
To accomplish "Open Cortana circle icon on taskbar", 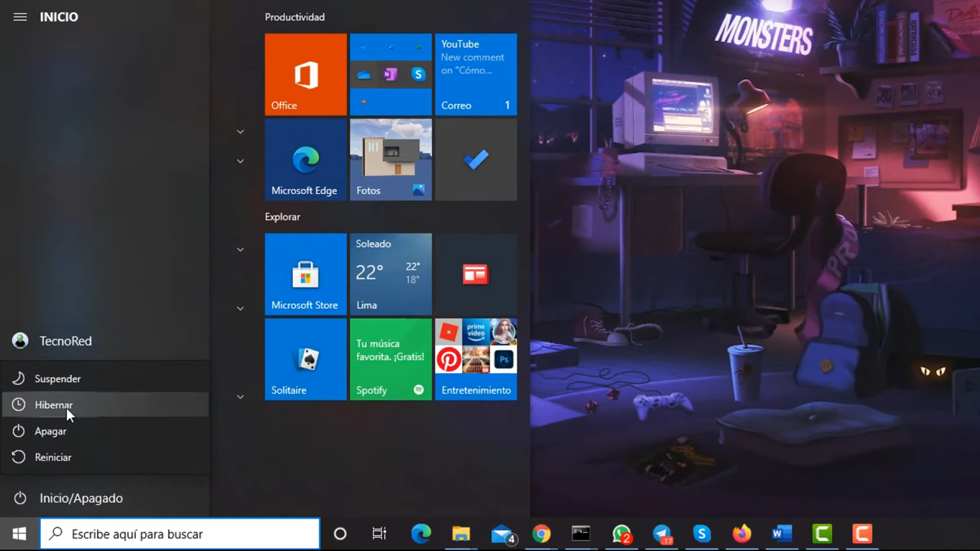I will (x=340, y=534).
